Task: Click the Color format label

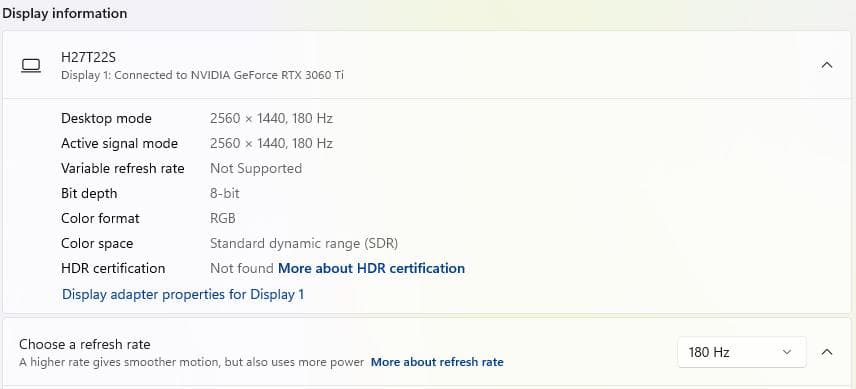Action: (x=100, y=219)
